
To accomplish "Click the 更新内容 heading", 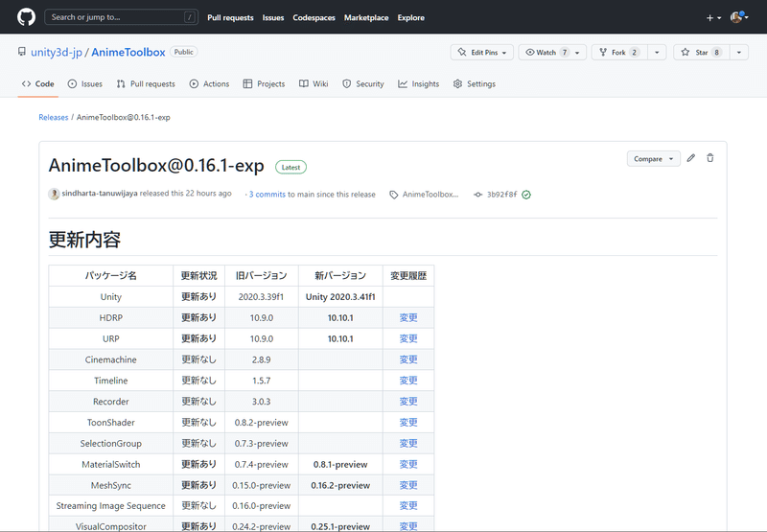I will click(84, 240).
